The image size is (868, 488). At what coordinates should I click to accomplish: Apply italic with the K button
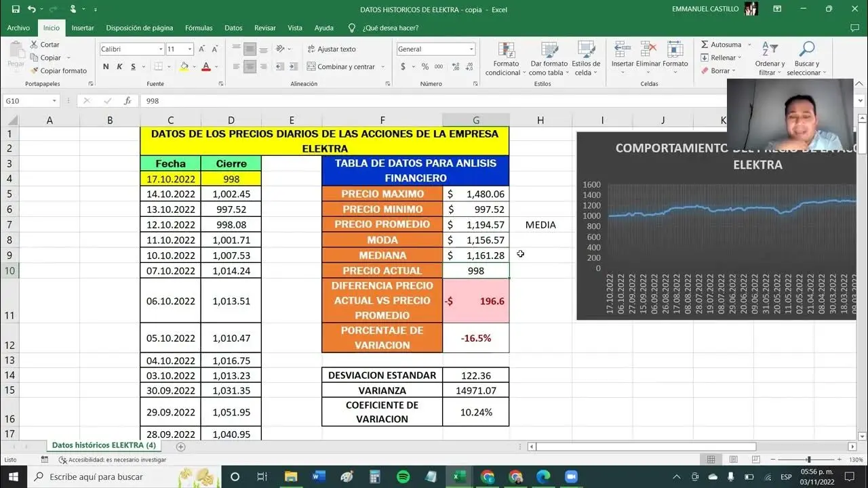tap(119, 66)
